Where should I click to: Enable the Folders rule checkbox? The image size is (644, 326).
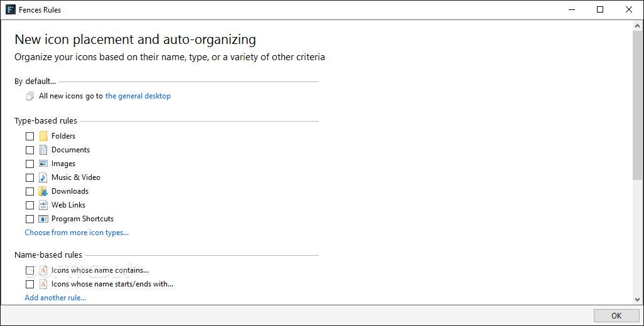30,136
